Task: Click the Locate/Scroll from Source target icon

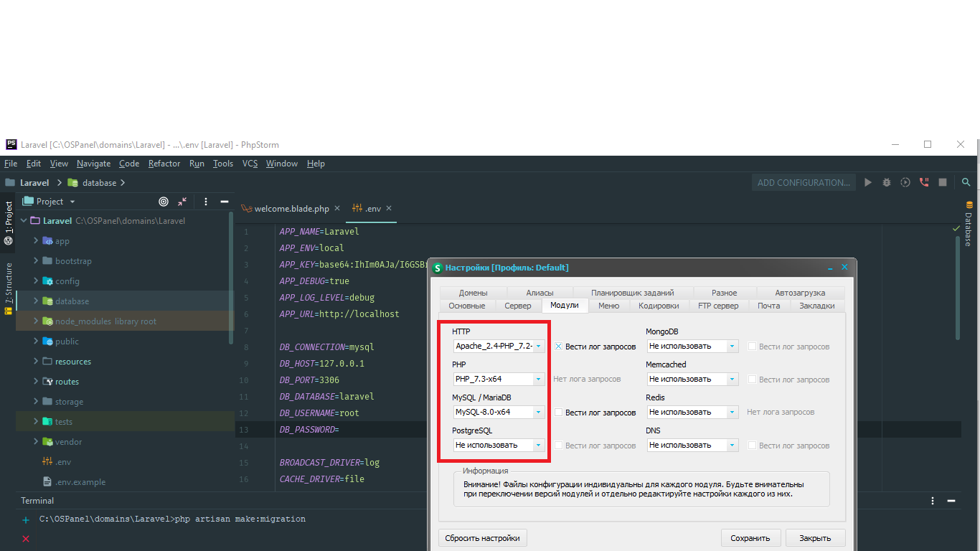Action: [x=164, y=202]
